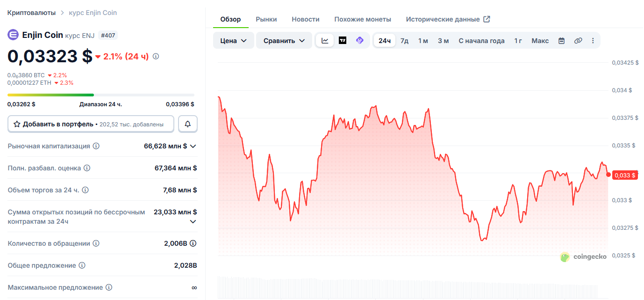Image resolution: width=644 pixels, height=300 pixels.
Task: Select the 24ч time range
Action: [x=385, y=41]
